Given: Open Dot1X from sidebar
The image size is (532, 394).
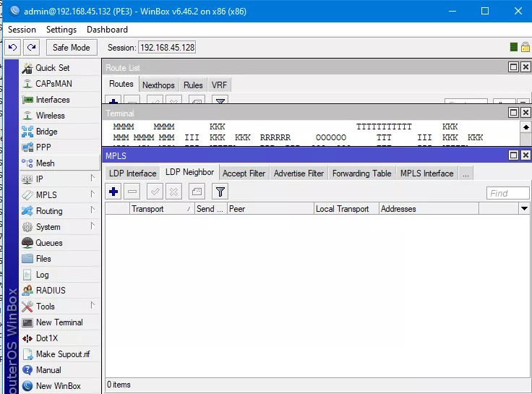Looking at the screenshot, I should (x=60, y=338).
